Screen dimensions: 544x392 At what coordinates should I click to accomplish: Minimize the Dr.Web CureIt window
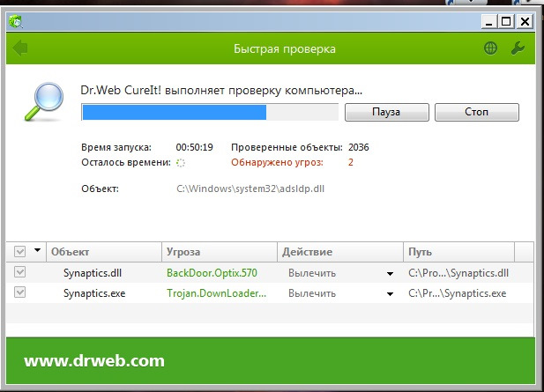488,20
